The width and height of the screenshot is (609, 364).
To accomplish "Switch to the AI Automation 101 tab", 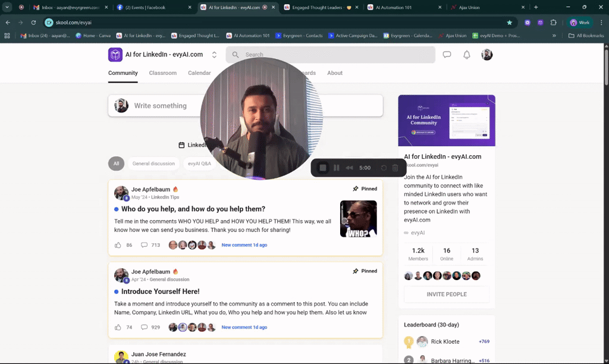I will pyautogui.click(x=404, y=7).
